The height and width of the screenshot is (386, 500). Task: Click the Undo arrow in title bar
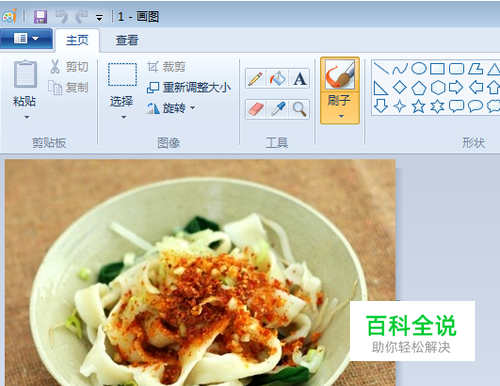[61, 17]
